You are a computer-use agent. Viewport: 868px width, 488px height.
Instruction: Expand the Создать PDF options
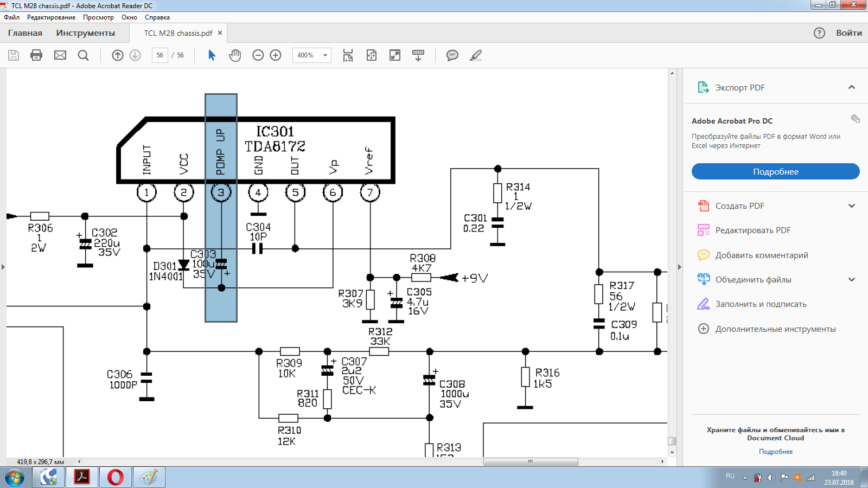coord(851,206)
